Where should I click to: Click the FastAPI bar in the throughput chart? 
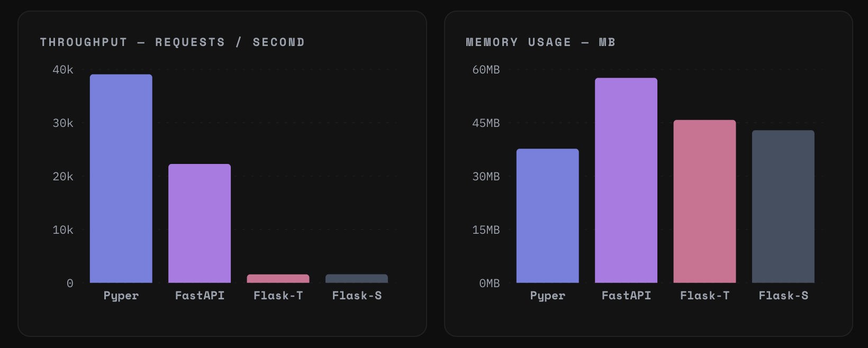pyautogui.click(x=200, y=224)
